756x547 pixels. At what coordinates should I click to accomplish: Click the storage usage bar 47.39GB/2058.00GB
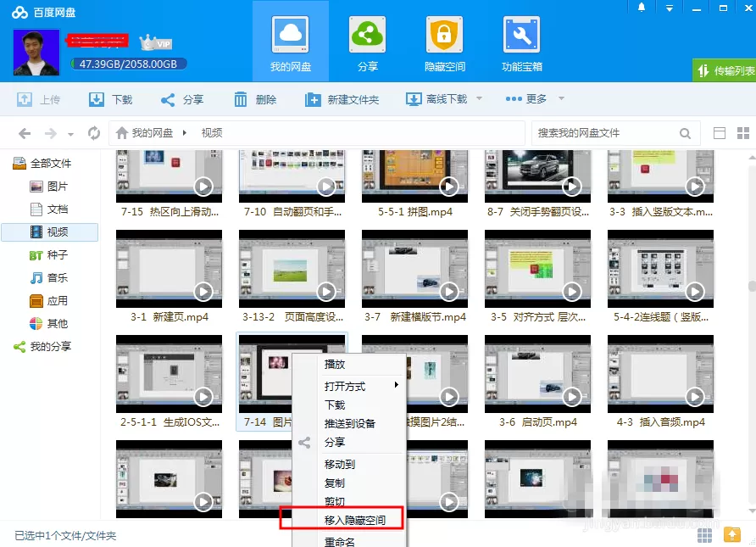tap(128, 64)
